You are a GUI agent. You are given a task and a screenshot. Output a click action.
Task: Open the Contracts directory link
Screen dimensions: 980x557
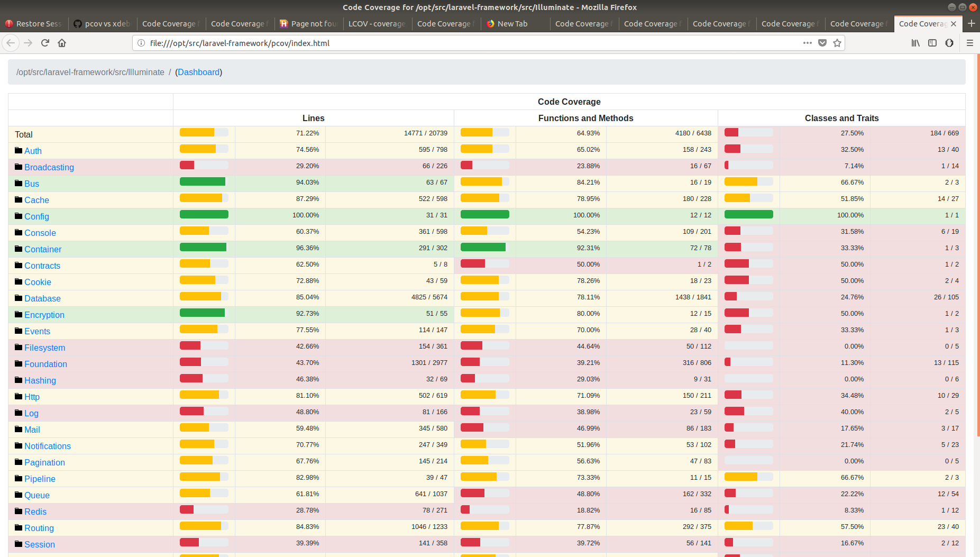pos(42,266)
